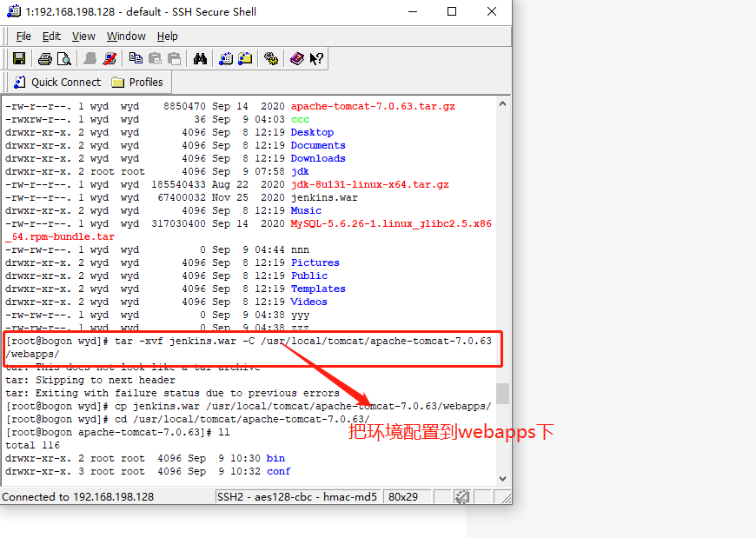The height and width of the screenshot is (538, 756).
Task: Click the Print icon in toolbar
Action: (x=45, y=59)
